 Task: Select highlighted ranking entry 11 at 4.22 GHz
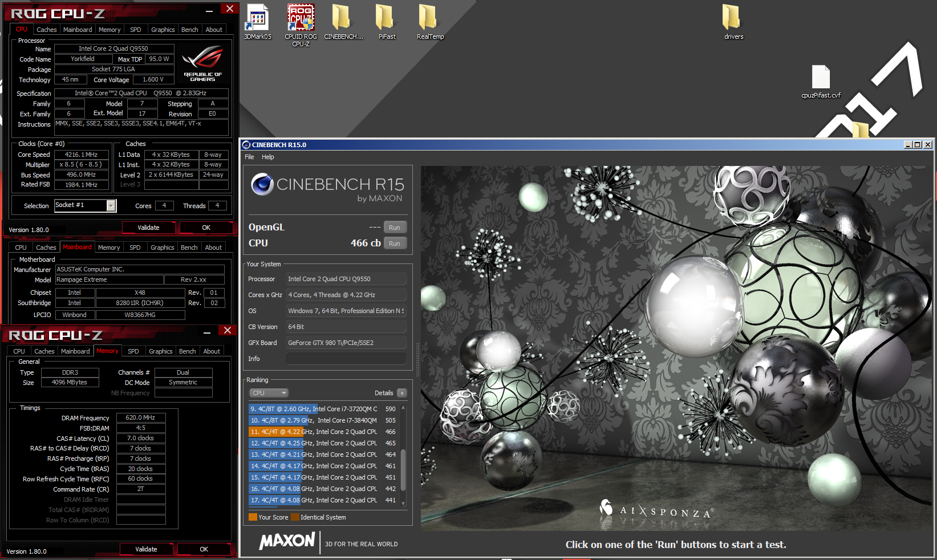click(322, 432)
